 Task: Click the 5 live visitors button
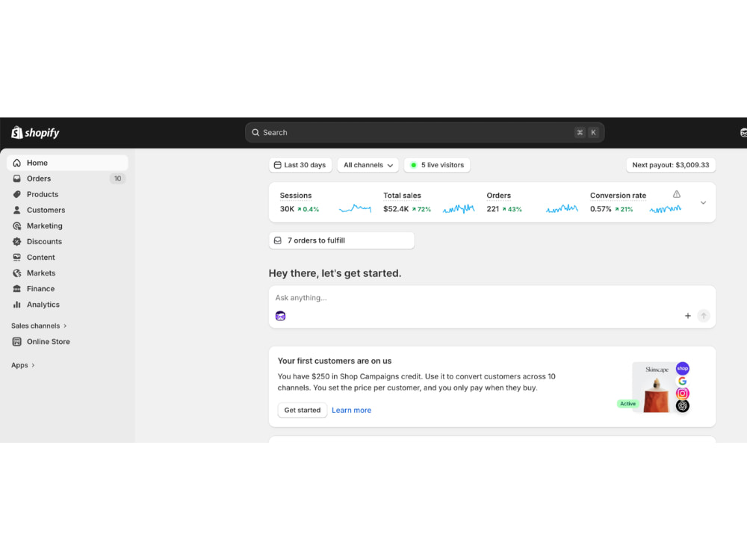coord(437,165)
